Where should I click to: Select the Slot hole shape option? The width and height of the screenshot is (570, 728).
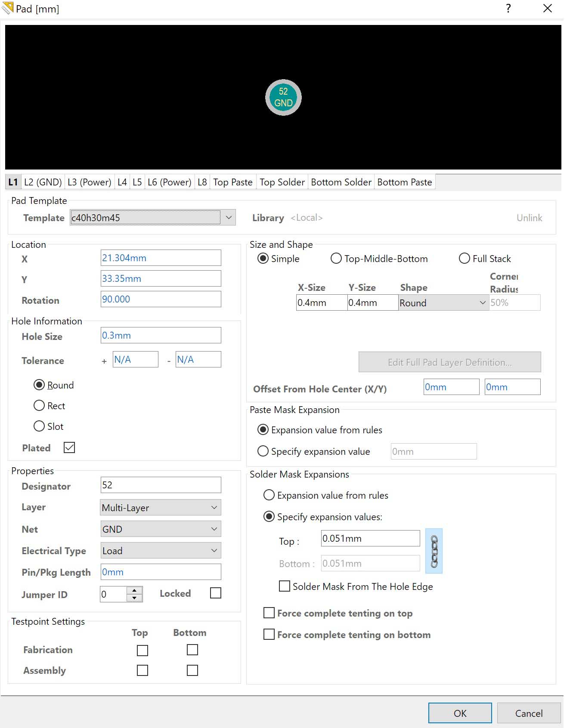(x=39, y=426)
